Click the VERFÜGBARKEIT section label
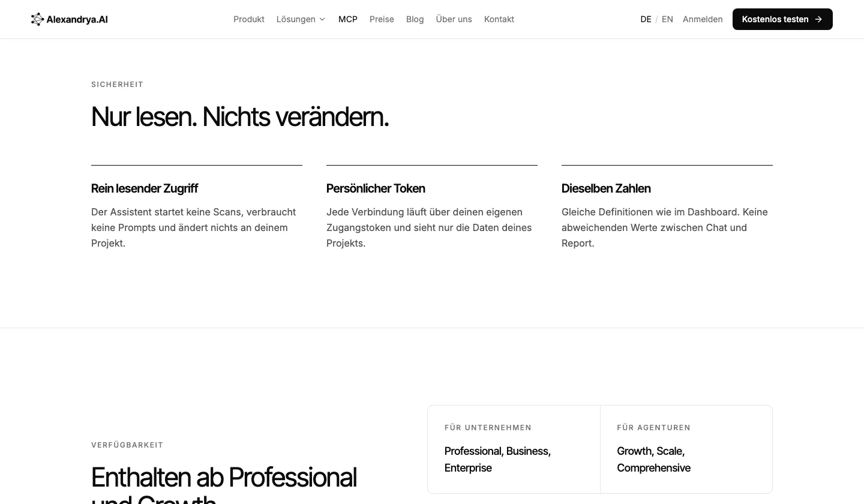Image resolution: width=864 pixels, height=504 pixels. pos(127,445)
